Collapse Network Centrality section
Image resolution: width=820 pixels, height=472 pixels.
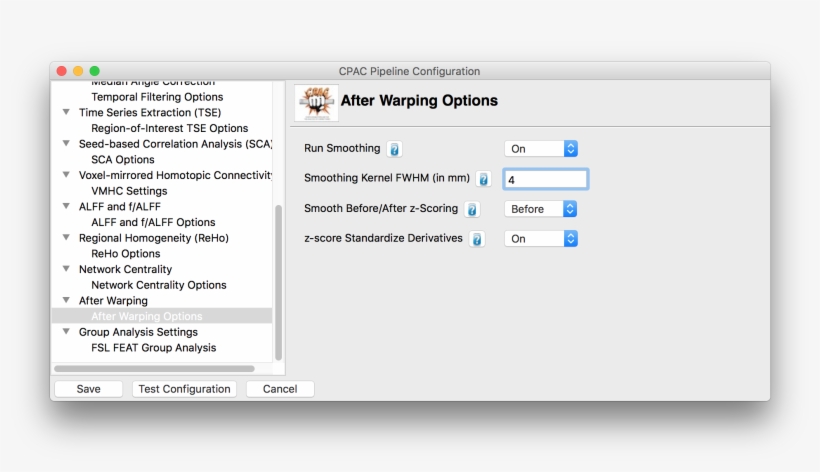(x=66, y=269)
